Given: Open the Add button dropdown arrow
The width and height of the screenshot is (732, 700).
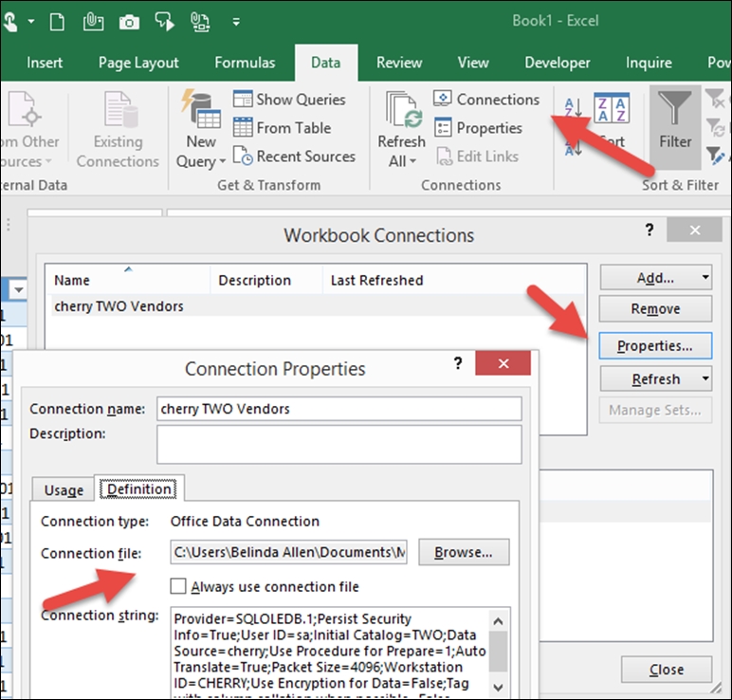Looking at the screenshot, I should point(705,277).
